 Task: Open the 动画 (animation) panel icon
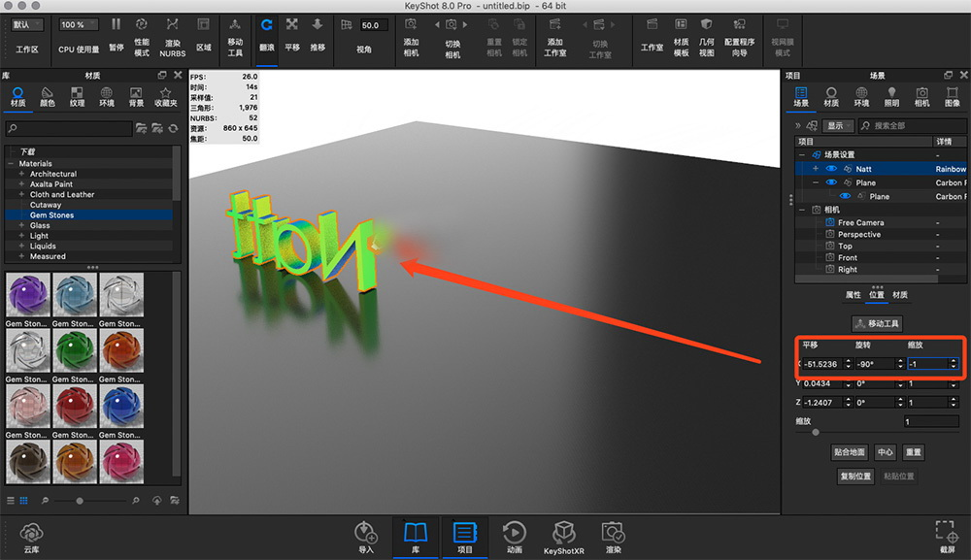tap(514, 532)
